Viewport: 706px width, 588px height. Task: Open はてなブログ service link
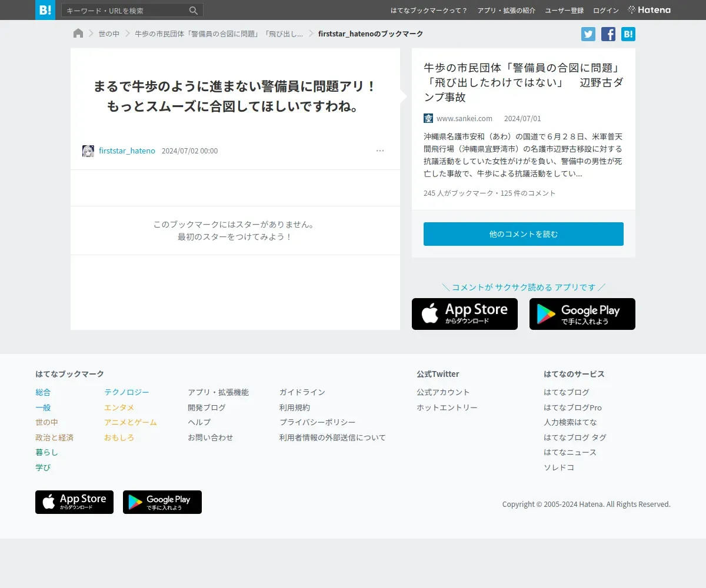pyautogui.click(x=567, y=392)
